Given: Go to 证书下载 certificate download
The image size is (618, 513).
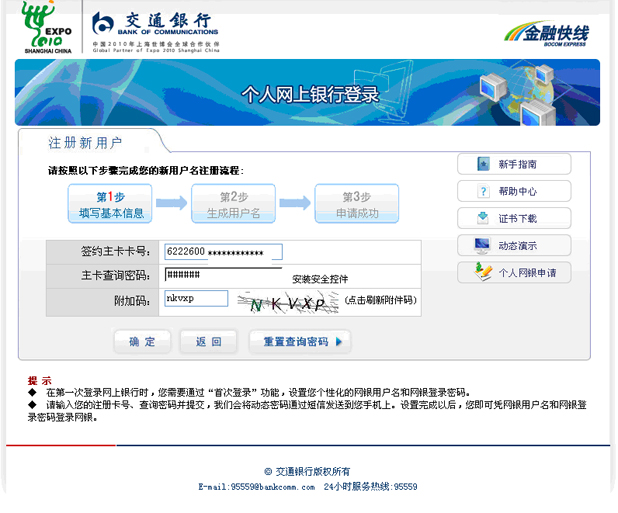Looking at the screenshot, I should pos(514,218).
